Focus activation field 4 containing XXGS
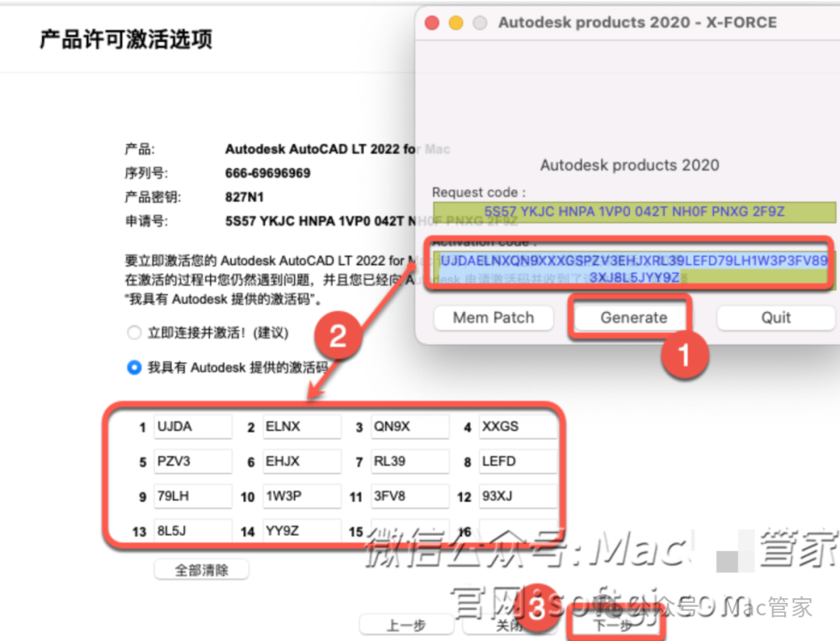Viewport: 840px width, 641px height. tap(518, 426)
